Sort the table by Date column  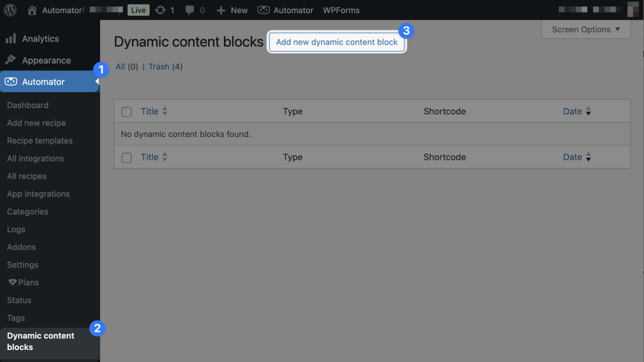point(572,111)
